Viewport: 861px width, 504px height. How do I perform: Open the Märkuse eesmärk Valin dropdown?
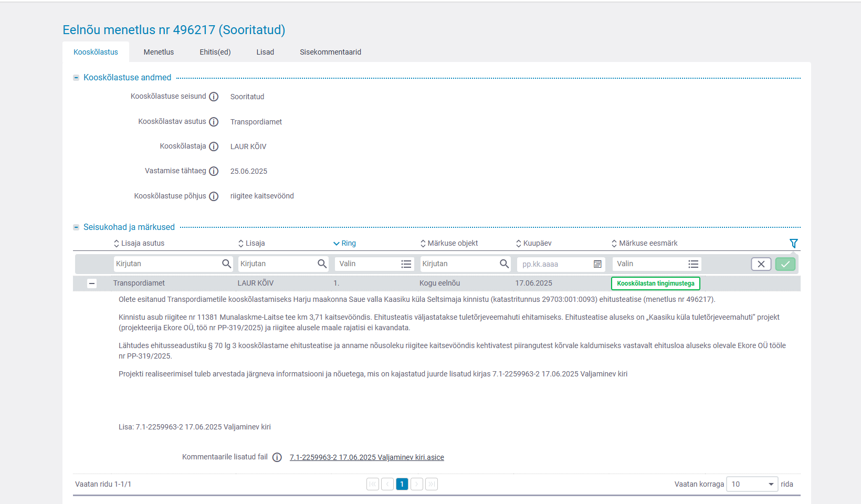[657, 264]
